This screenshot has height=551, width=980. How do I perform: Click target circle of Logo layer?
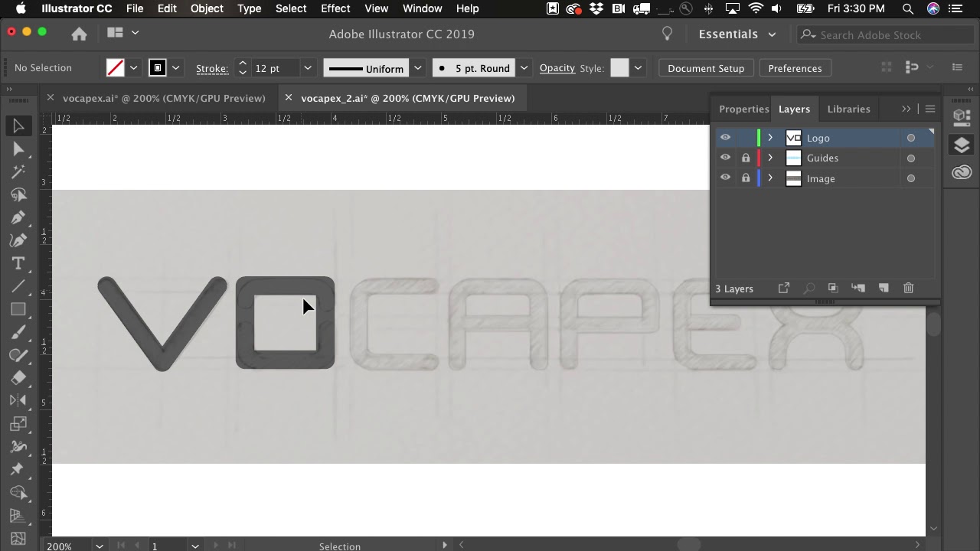click(x=911, y=138)
